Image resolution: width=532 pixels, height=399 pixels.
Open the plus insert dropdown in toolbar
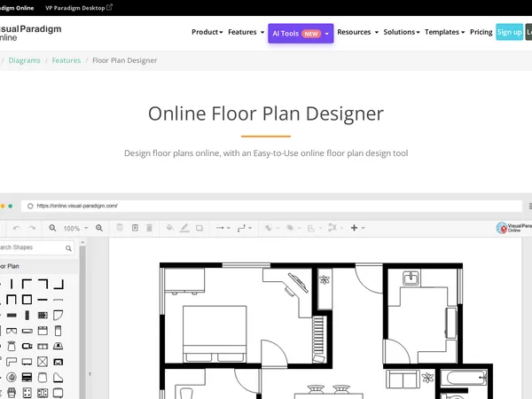(357, 228)
